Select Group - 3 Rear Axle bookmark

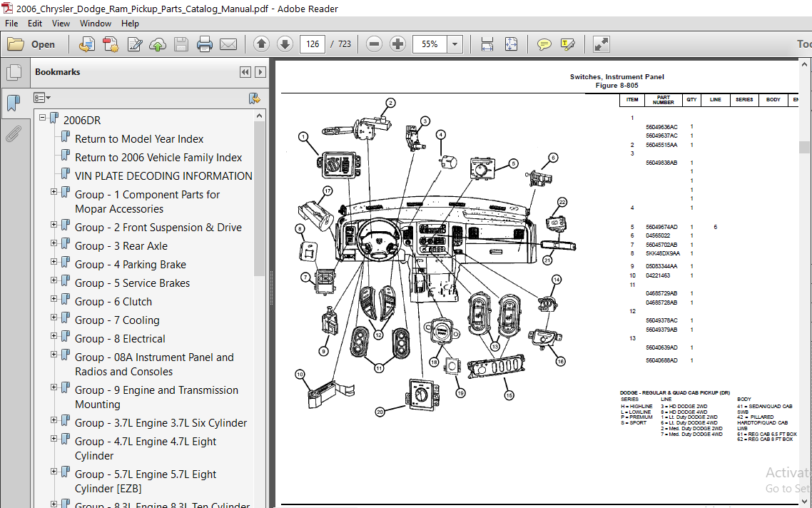121,246
